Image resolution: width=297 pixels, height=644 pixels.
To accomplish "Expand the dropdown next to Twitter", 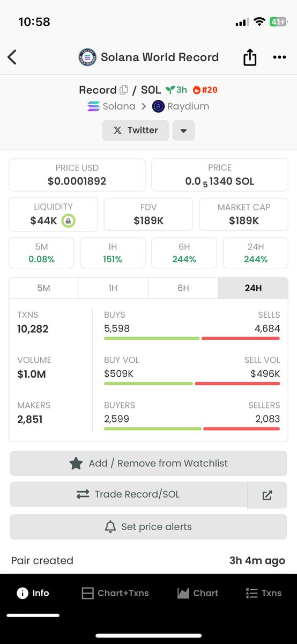I will pos(183,130).
